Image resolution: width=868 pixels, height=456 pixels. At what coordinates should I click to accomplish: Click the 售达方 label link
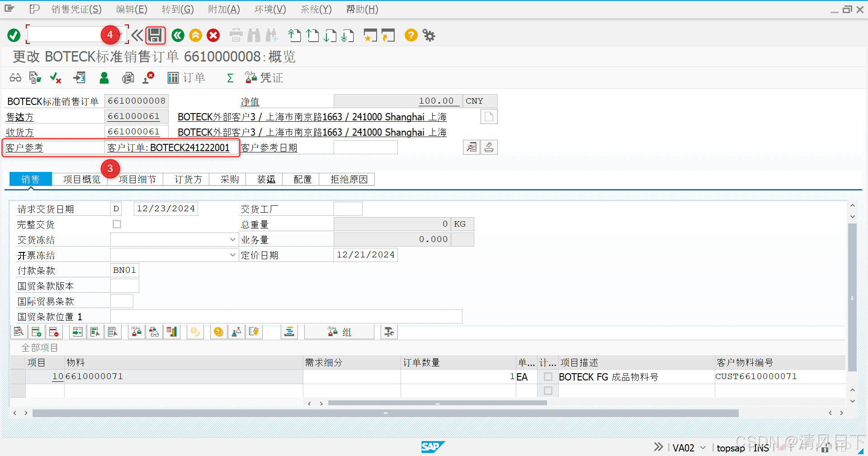pyautogui.click(x=20, y=117)
